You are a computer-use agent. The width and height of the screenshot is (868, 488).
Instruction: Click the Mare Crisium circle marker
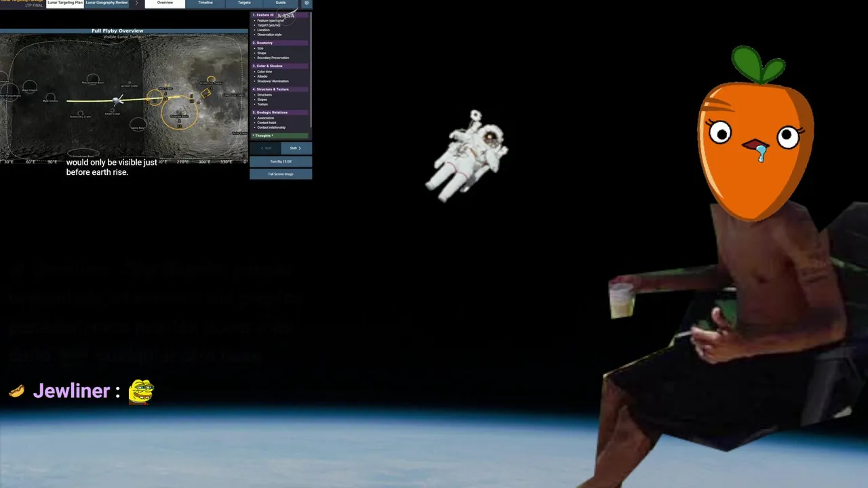point(29,87)
